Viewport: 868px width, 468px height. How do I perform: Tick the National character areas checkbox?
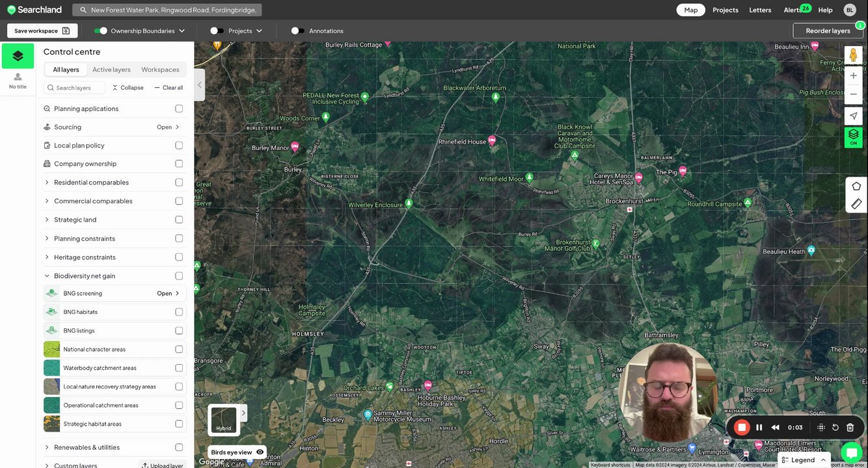click(179, 349)
